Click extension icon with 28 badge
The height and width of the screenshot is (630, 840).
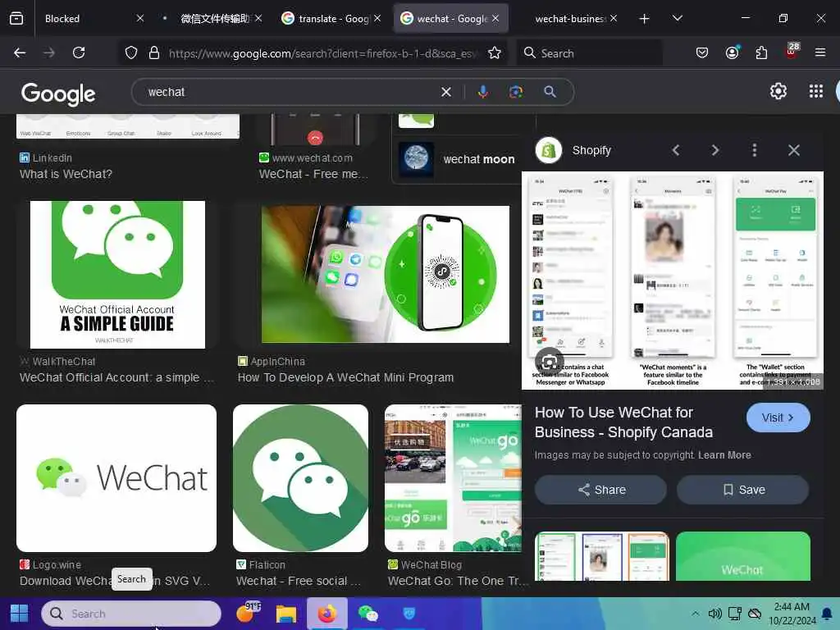click(x=792, y=50)
